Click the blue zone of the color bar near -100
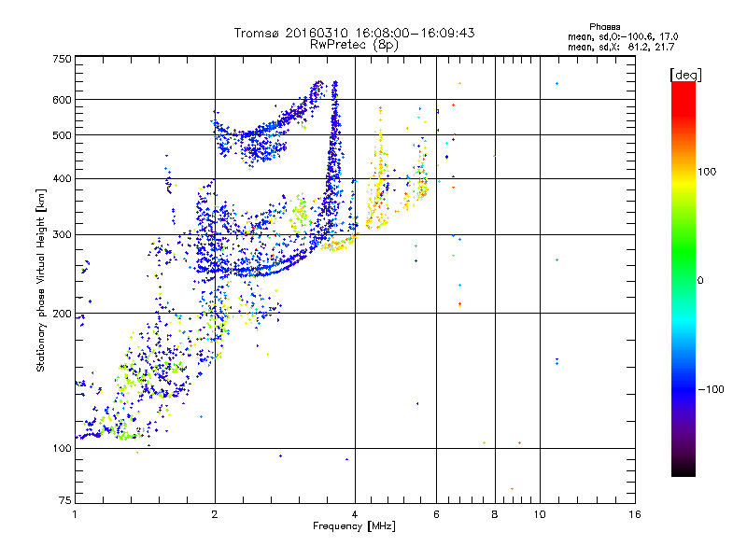This screenshot has height=560, width=747. (x=684, y=389)
